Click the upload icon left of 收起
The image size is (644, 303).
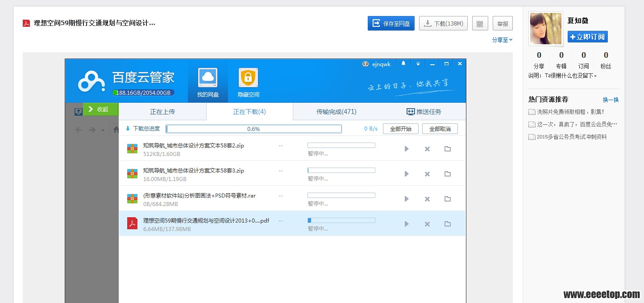coord(78,111)
